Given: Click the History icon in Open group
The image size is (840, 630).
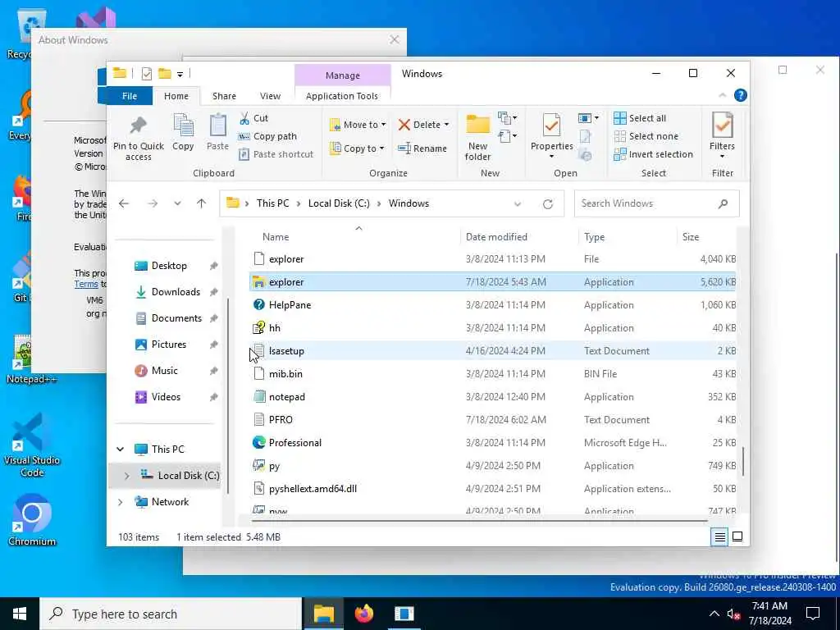Looking at the screenshot, I should coord(585,155).
